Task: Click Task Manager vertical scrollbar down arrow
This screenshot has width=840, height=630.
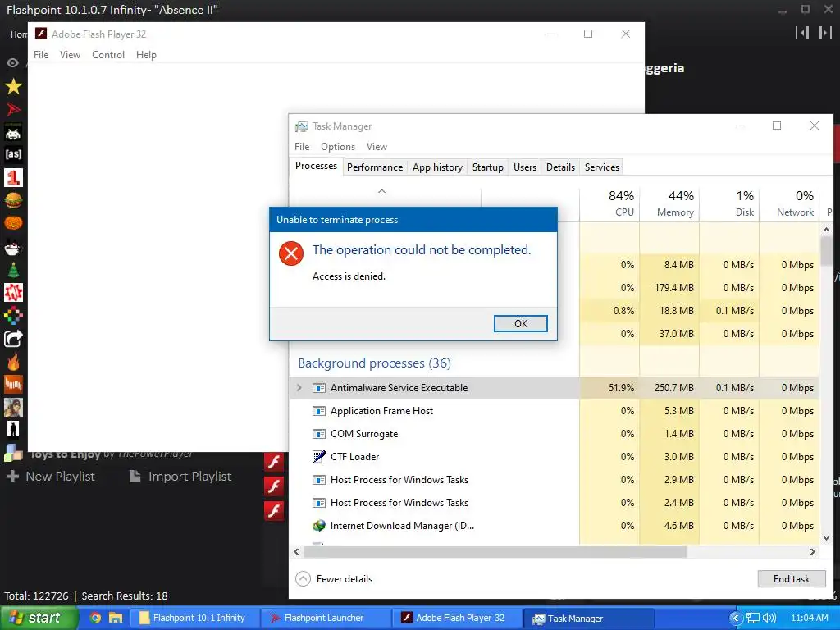Action: tap(826, 537)
